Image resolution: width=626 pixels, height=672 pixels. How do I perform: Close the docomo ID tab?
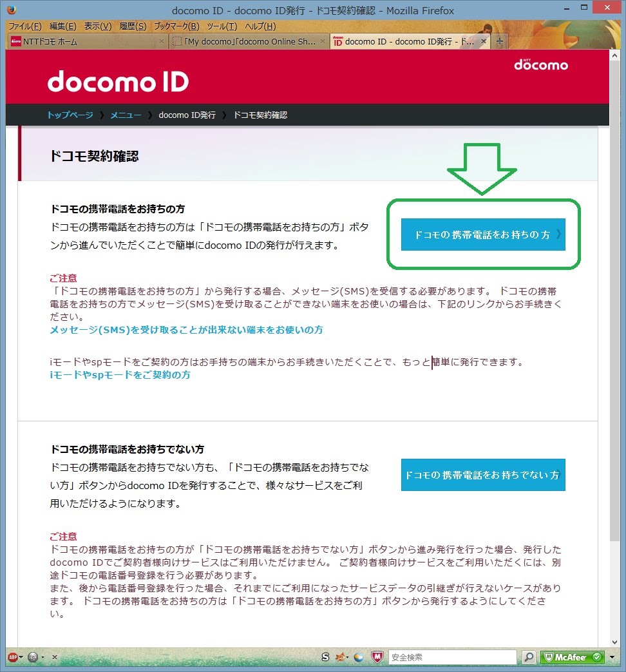pos(483,41)
